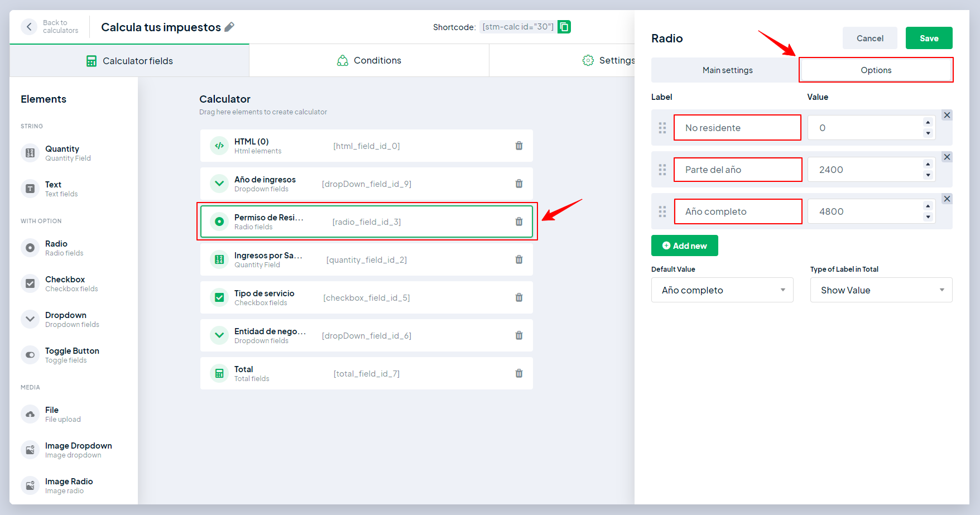Image resolution: width=980 pixels, height=515 pixels.
Task: Click drag handle of Año completo option
Action: click(x=662, y=211)
